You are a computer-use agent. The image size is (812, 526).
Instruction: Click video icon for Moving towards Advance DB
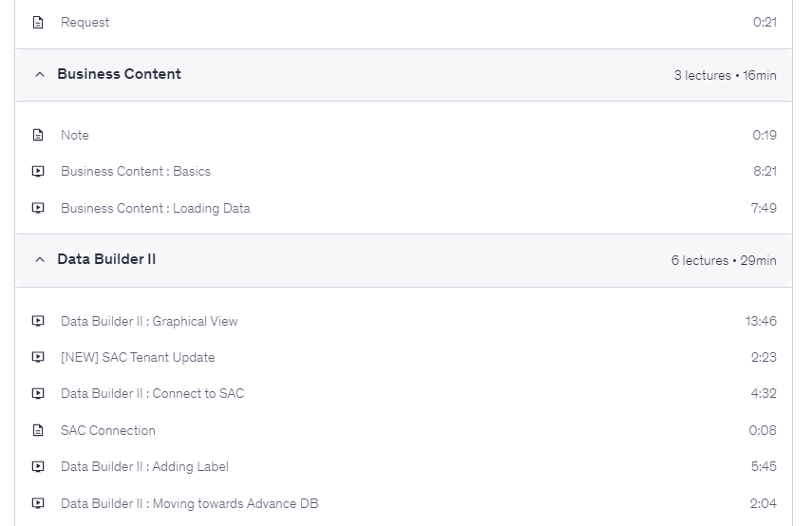click(x=38, y=503)
